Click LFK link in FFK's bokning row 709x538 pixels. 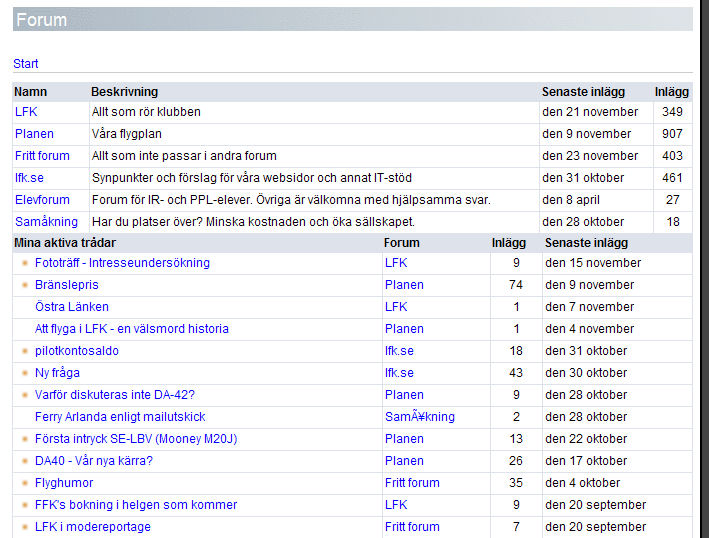(x=396, y=505)
